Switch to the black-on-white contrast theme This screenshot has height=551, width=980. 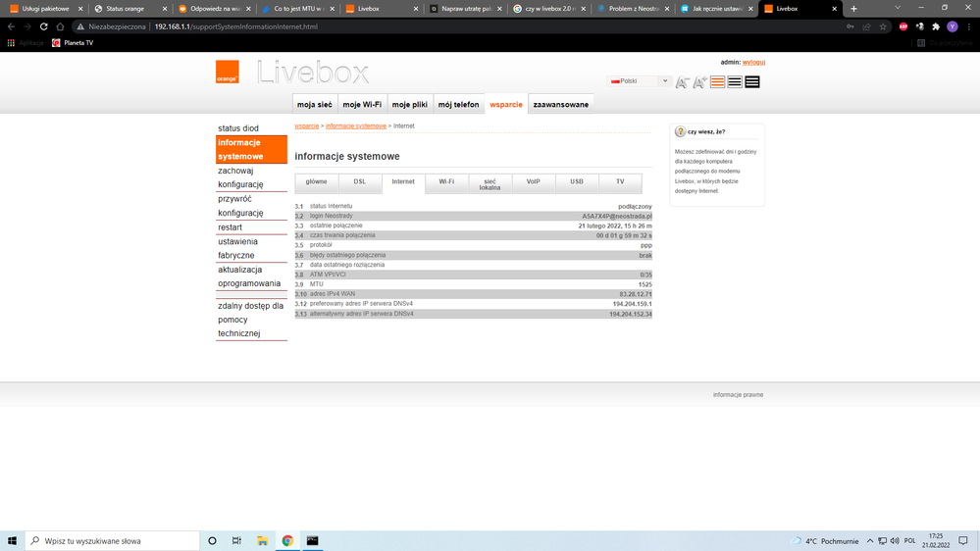[735, 82]
